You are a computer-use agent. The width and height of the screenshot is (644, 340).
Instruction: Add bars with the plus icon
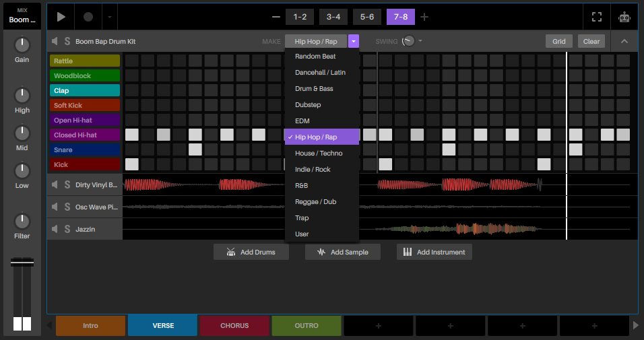click(x=424, y=17)
